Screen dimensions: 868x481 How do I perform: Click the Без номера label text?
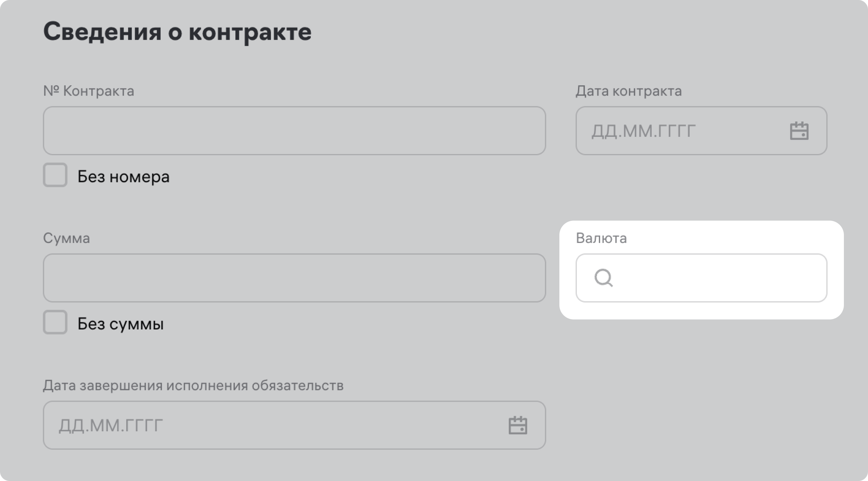pyautogui.click(x=123, y=177)
